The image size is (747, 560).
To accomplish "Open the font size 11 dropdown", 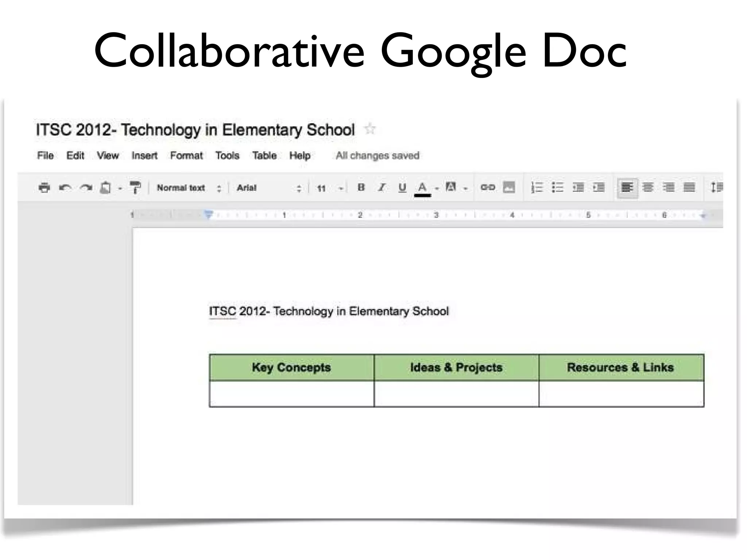I will [330, 188].
